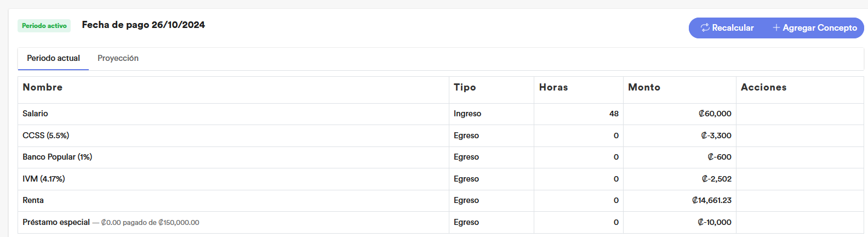868x237 pixels.
Task: Select the IVM (4.17%) row
Action: pos(441,179)
